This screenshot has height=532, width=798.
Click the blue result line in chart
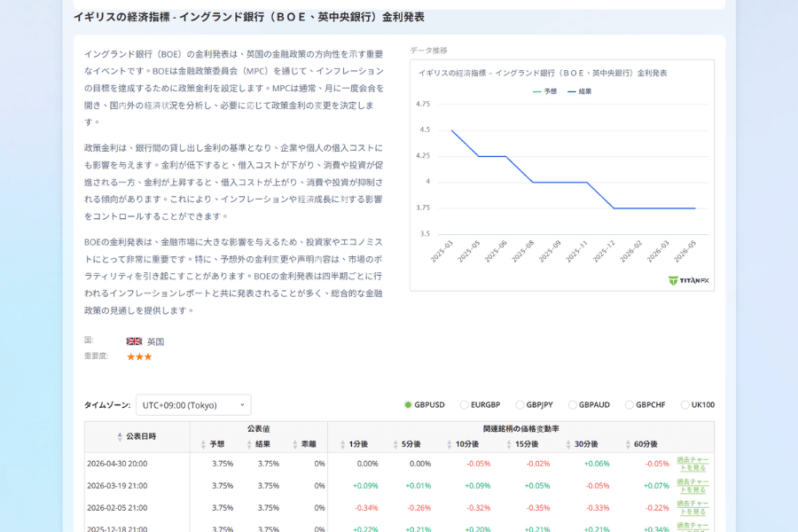click(559, 183)
